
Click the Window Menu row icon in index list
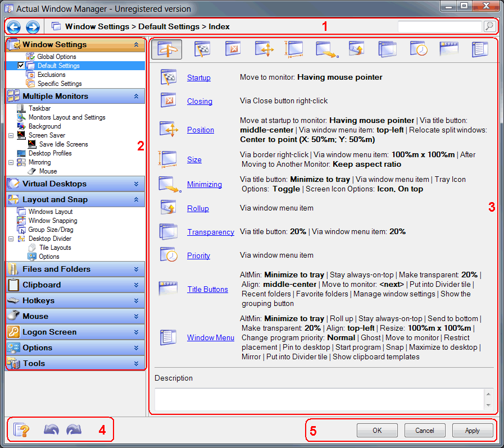coord(169,337)
